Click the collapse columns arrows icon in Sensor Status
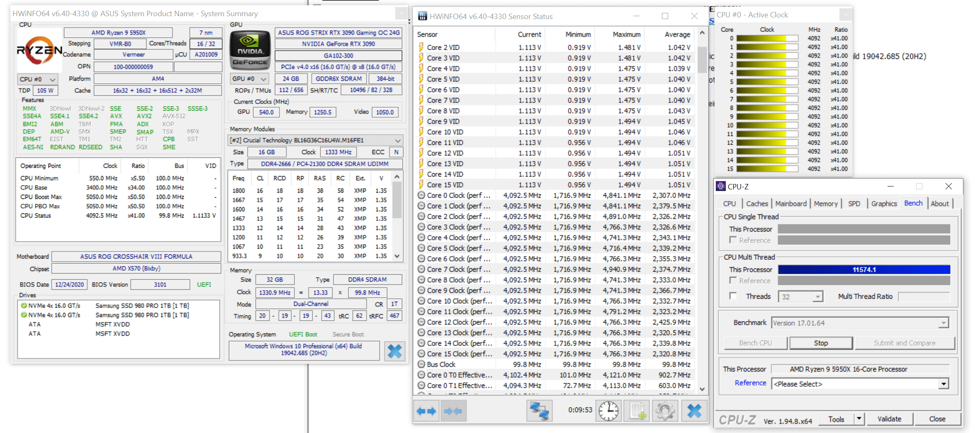980x433 pixels. 453,411
